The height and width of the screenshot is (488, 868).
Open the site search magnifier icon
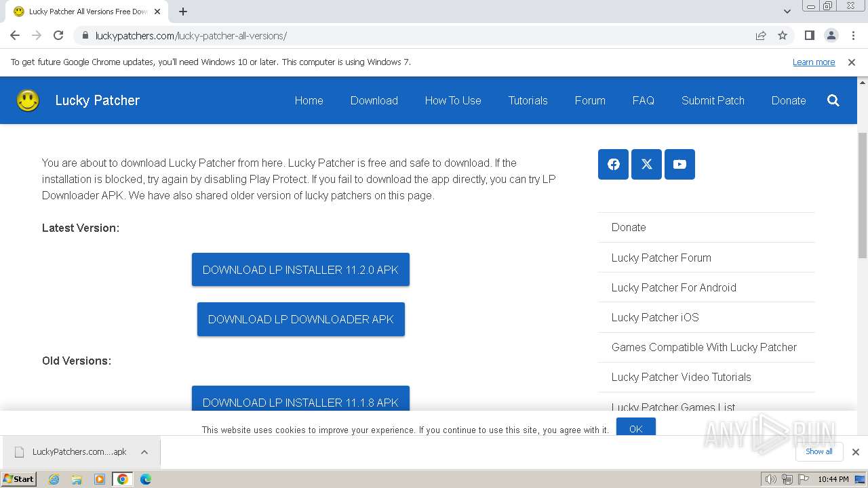pyautogui.click(x=833, y=100)
